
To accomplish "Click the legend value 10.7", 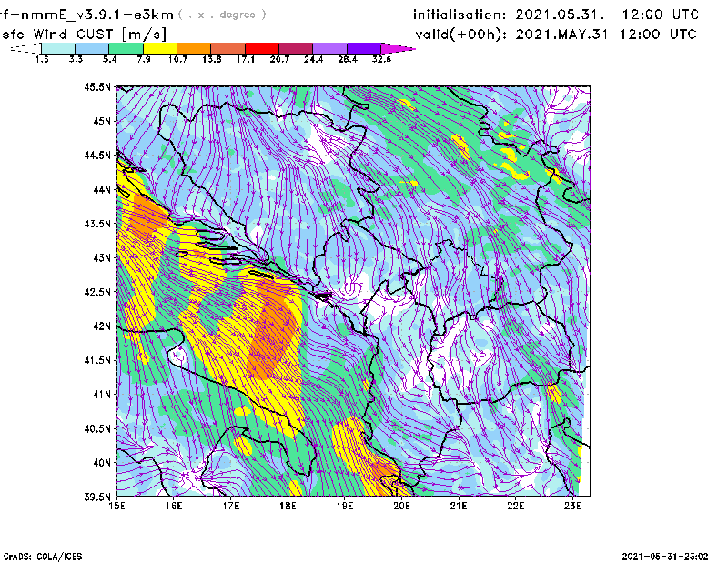I will [x=177, y=59].
